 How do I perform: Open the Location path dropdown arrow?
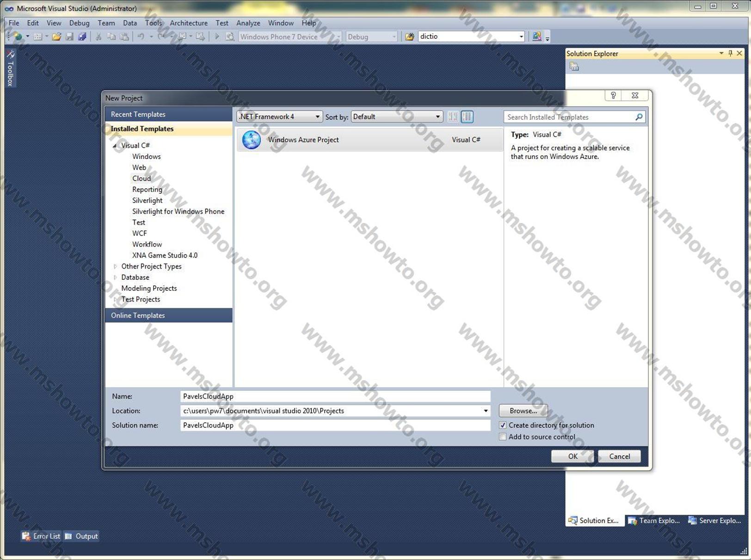(x=486, y=411)
